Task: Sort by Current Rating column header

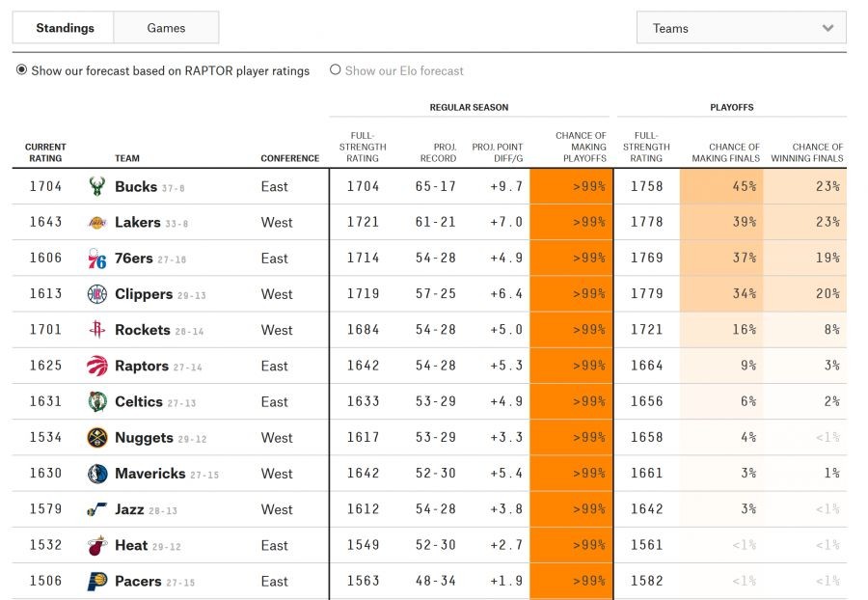Action: 45,152
